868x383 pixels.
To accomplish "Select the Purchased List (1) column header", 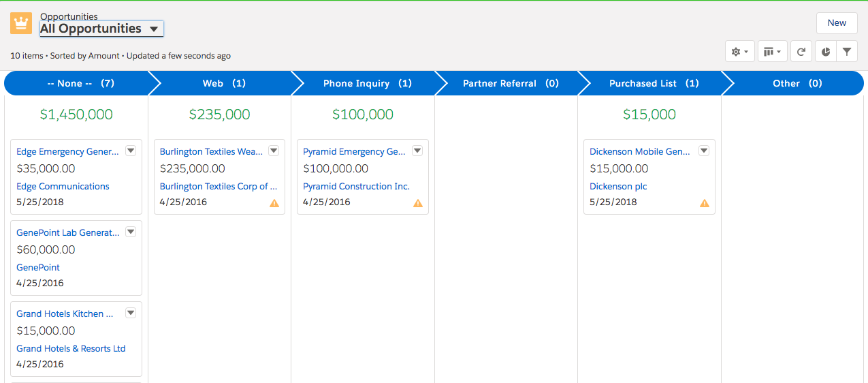I will [x=654, y=83].
